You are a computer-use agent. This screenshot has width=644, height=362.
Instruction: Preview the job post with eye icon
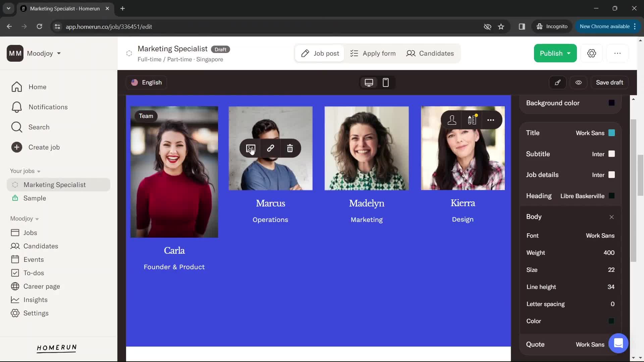tap(579, 82)
